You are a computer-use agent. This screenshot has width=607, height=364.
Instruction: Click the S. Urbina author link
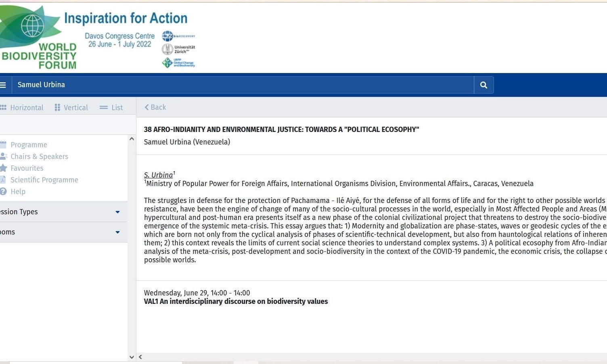tap(158, 175)
